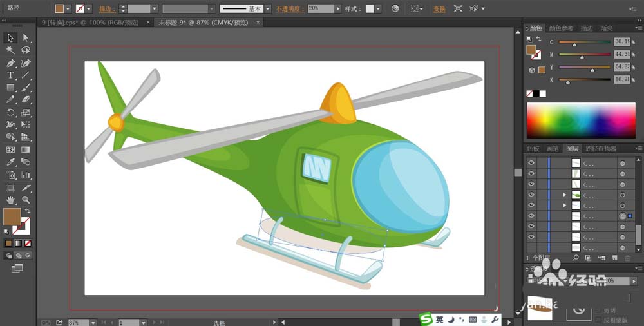Select the Pen tool
The width and height of the screenshot is (644, 326).
pos(10,63)
